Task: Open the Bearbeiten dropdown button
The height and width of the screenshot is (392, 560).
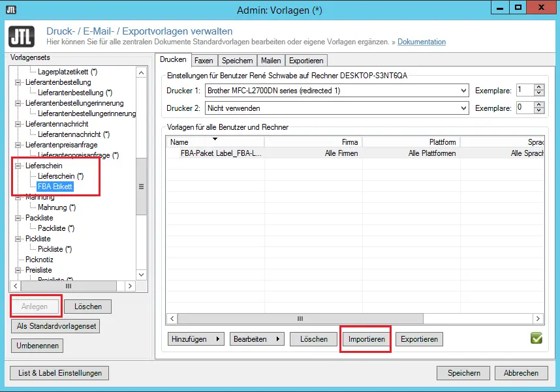Action: click(x=257, y=339)
